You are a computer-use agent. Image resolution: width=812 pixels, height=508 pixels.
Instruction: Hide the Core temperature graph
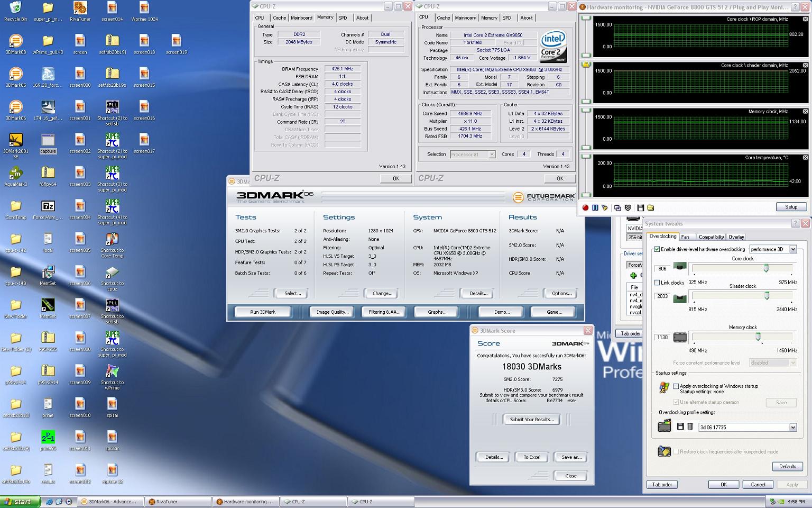coord(805,157)
